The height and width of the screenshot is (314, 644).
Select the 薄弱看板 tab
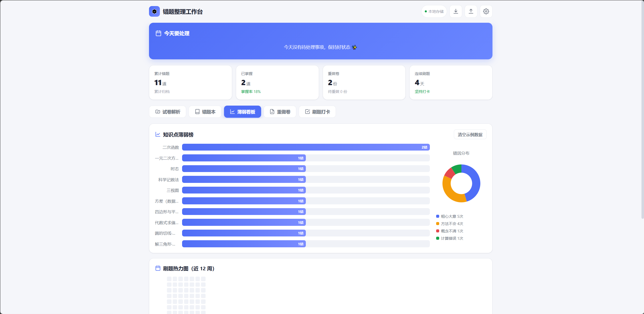point(242,112)
